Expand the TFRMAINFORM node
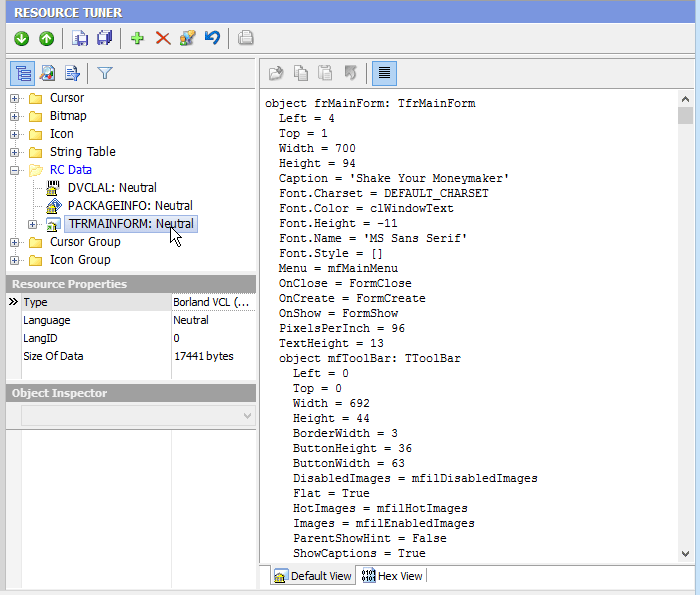 [33, 224]
